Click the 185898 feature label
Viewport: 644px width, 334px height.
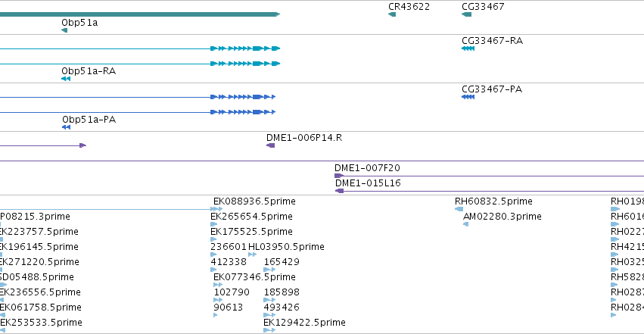[x=282, y=292]
